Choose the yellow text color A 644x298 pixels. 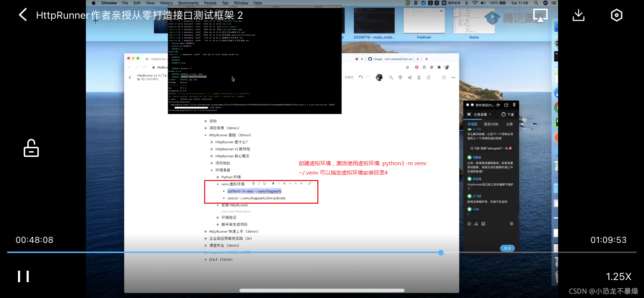(x=279, y=184)
